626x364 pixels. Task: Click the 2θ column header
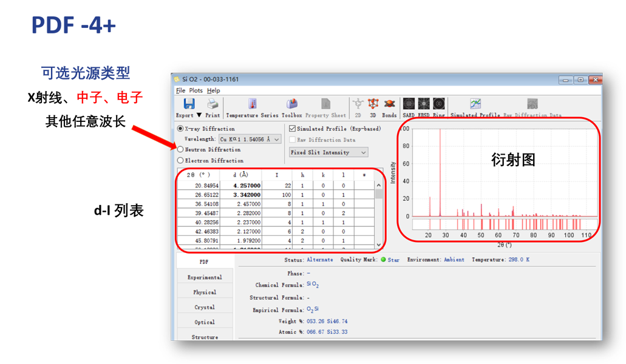pos(198,175)
